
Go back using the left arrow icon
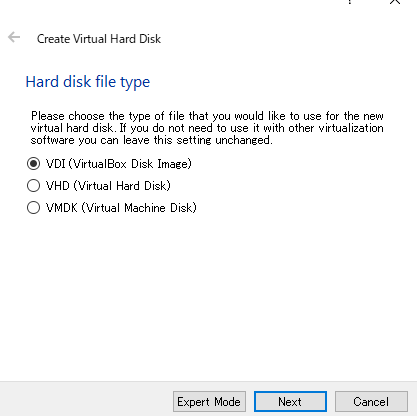coord(14,37)
